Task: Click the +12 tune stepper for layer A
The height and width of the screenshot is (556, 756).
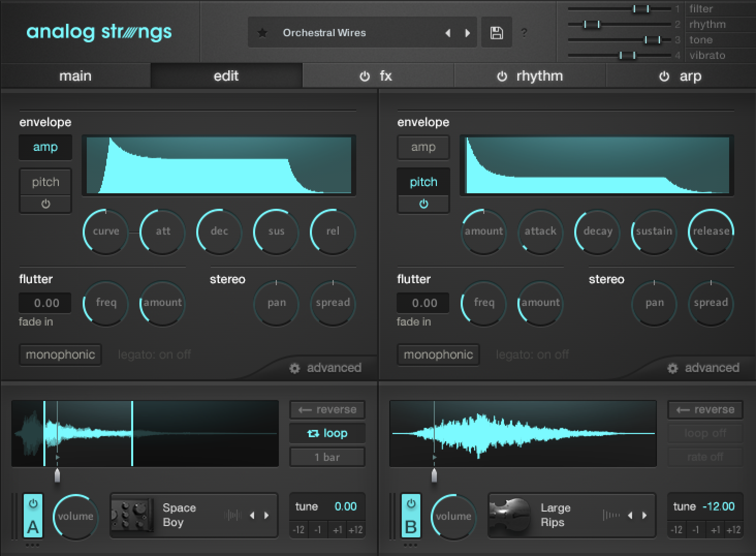Action: (355, 530)
